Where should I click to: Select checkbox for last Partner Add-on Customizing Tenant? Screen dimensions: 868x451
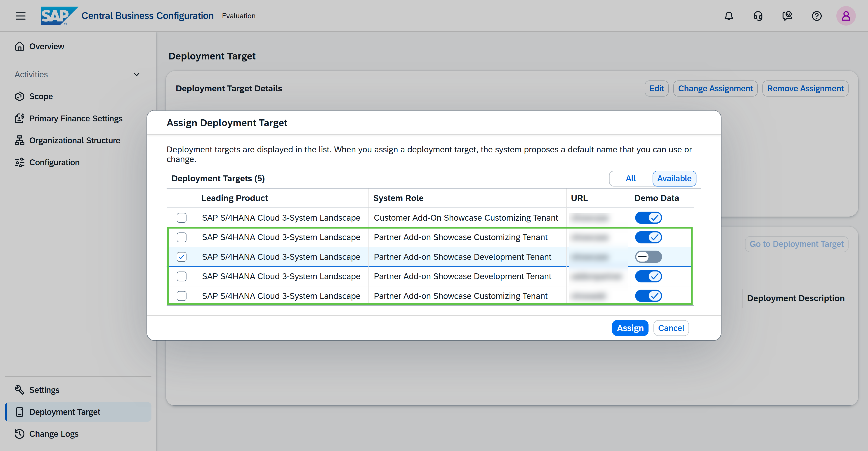coord(182,296)
